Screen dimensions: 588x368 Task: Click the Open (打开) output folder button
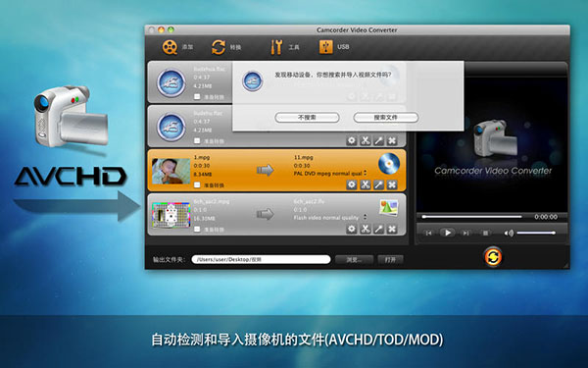coord(390,259)
